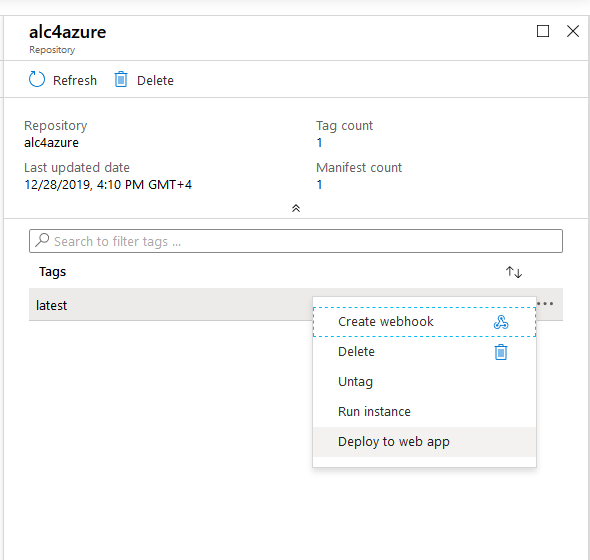The image size is (590, 560).
Task: Click the last updated date 12/28/2019 value
Action: click(108, 185)
